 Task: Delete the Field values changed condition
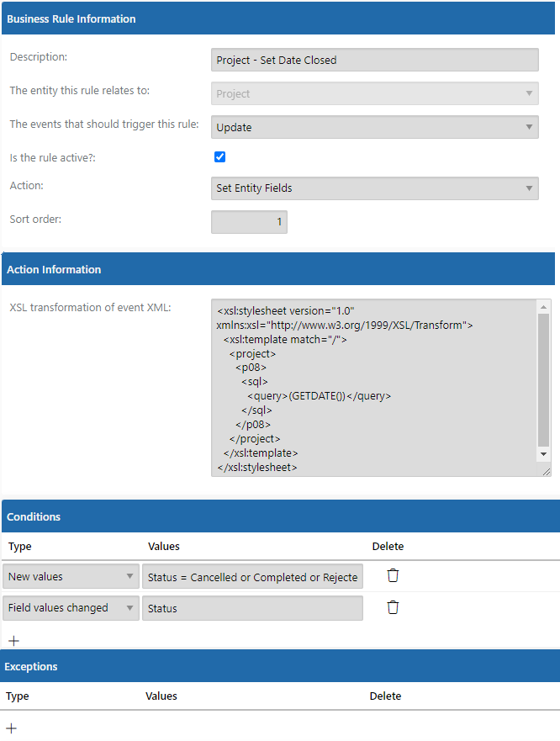[393, 607]
